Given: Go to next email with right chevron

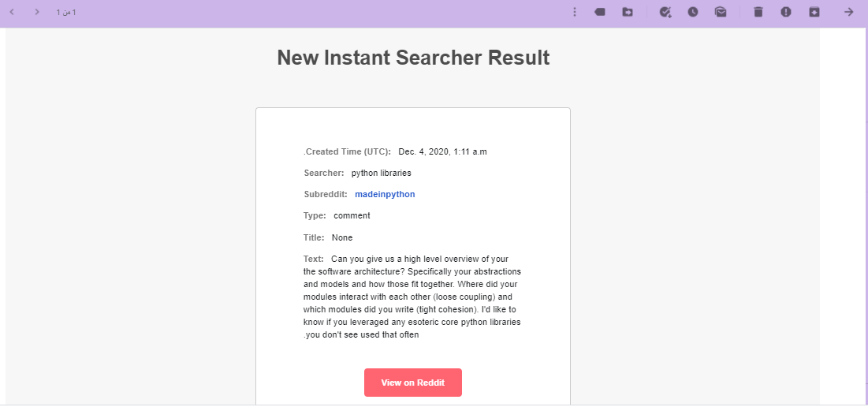Looking at the screenshot, I should 36,12.
